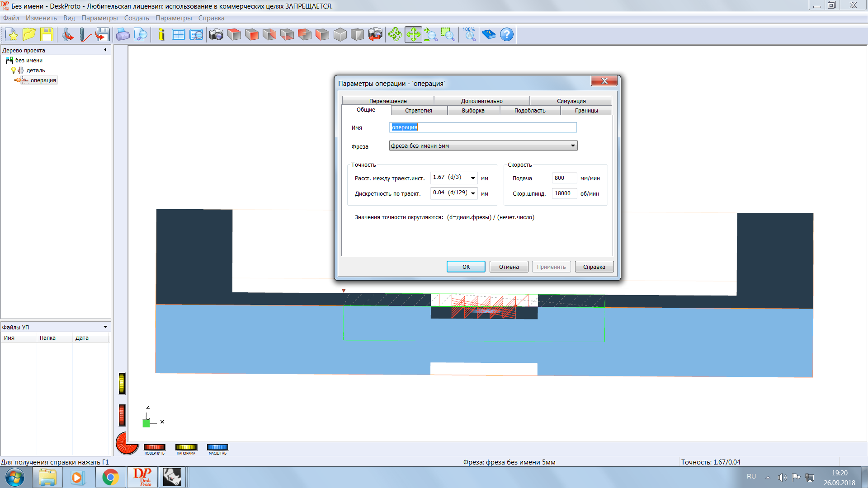Click the Save NC file icon
The height and width of the screenshot is (488, 868).
(x=103, y=35)
